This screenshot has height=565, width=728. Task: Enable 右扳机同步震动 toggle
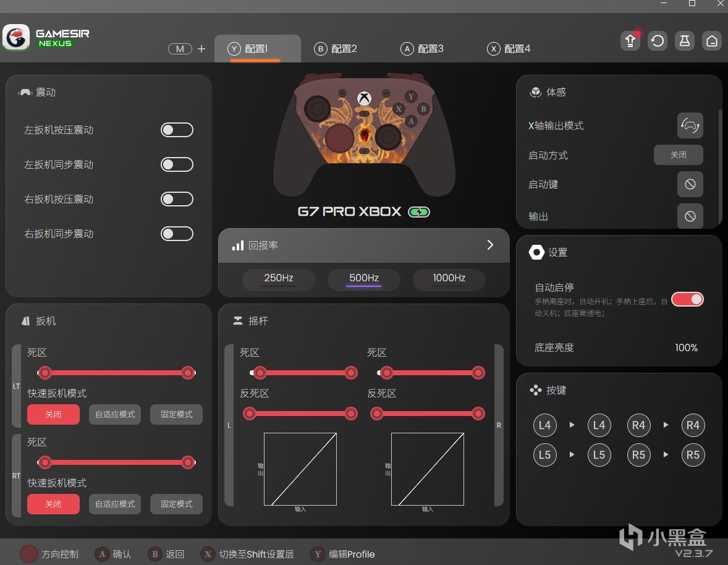click(x=177, y=234)
